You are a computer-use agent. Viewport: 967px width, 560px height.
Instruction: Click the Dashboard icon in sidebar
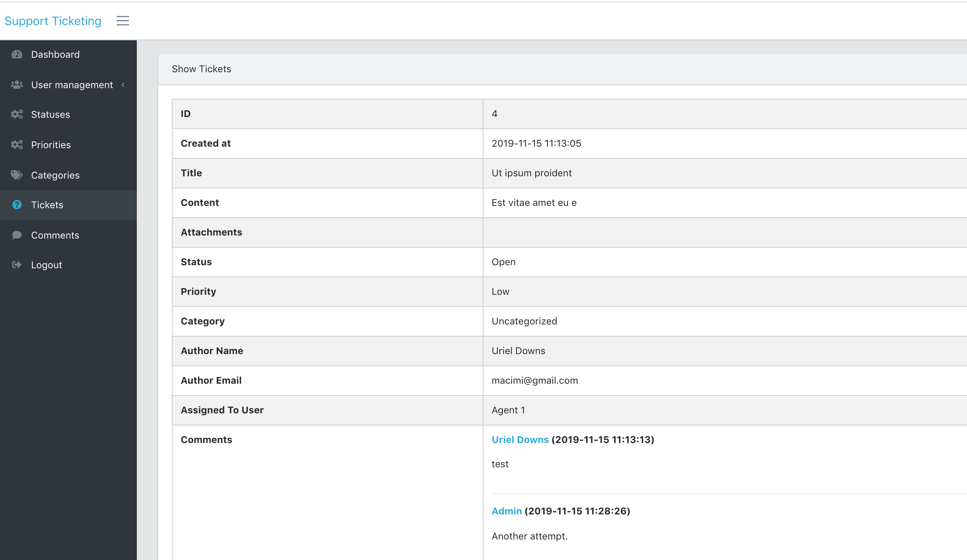pyautogui.click(x=17, y=54)
